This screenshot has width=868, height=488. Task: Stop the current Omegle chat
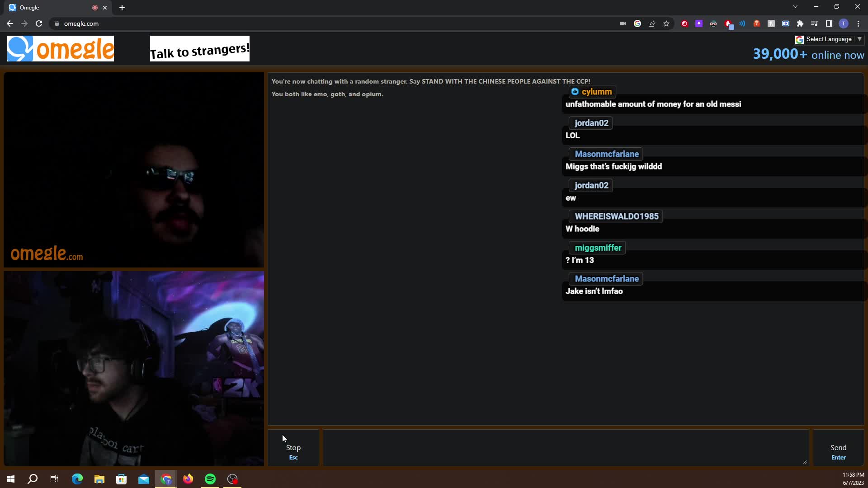pyautogui.click(x=293, y=448)
